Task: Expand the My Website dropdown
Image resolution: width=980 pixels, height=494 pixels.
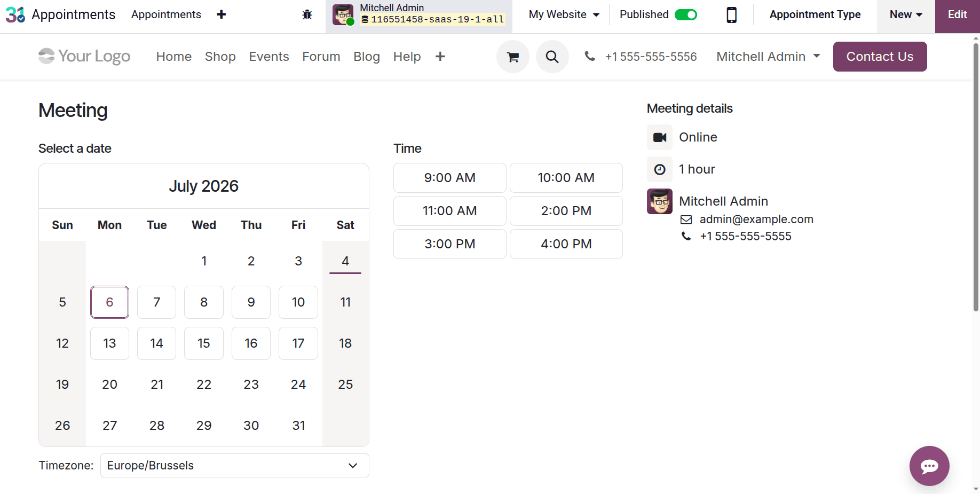Action: coord(564,14)
